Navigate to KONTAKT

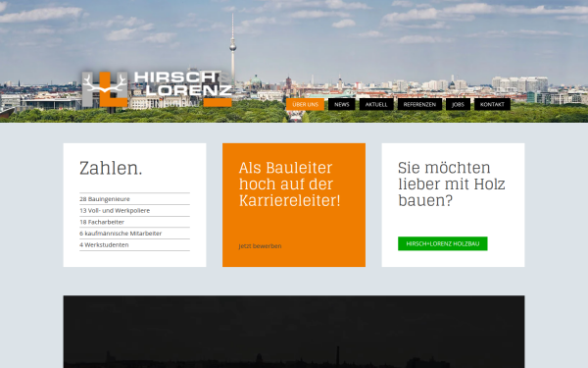pos(492,104)
